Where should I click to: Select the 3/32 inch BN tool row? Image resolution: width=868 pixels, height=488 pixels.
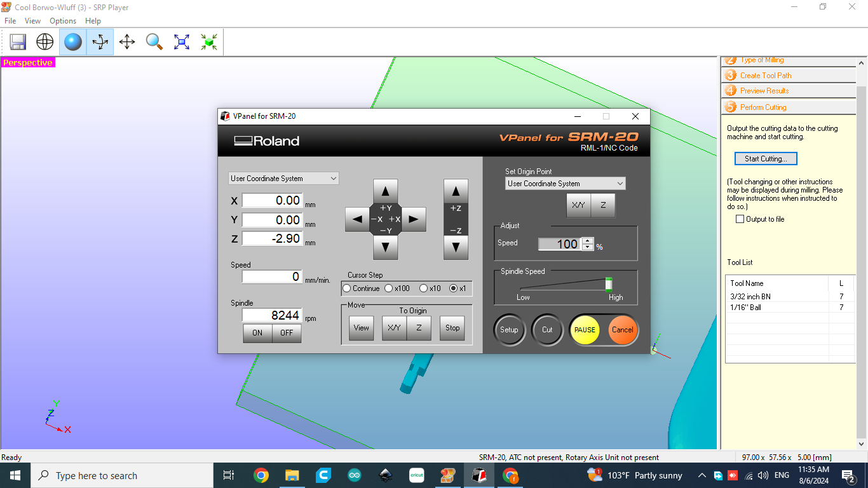click(790, 297)
